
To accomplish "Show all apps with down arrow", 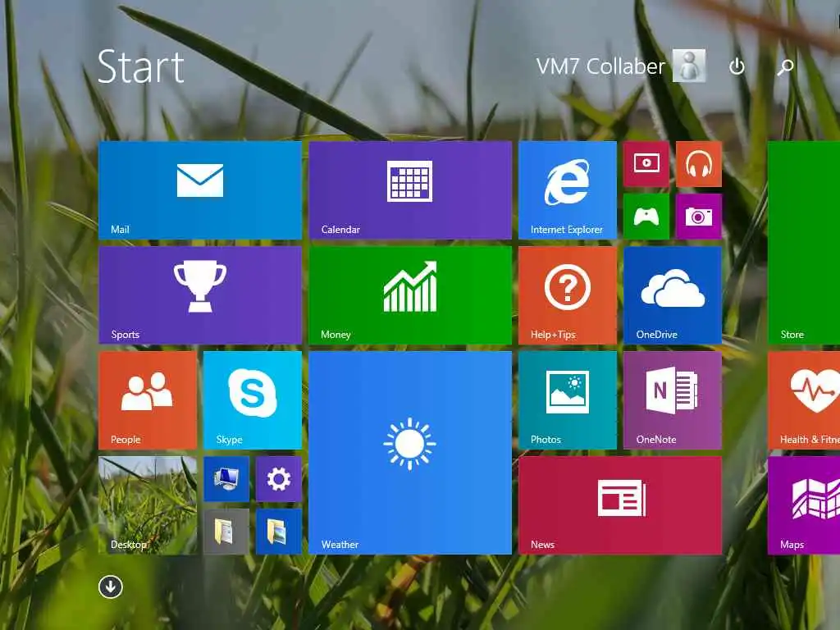I will coord(111,587).
